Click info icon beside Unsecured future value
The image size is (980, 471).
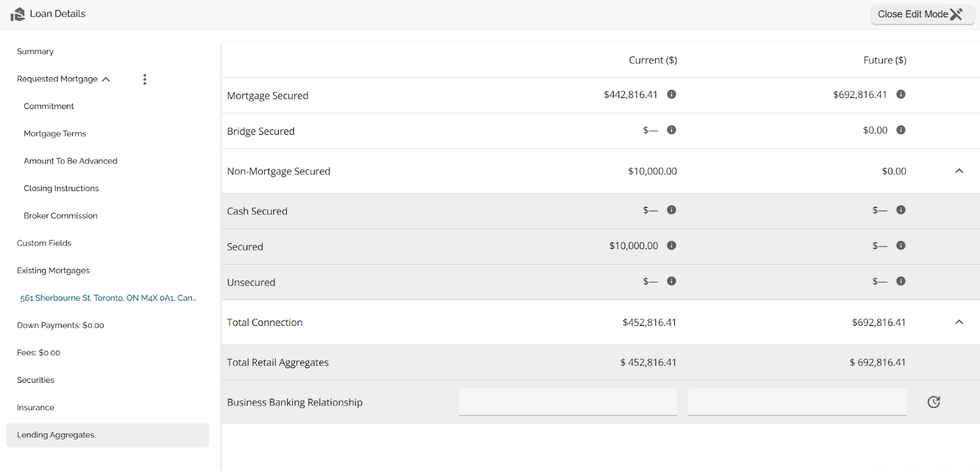tap(900, 281)
